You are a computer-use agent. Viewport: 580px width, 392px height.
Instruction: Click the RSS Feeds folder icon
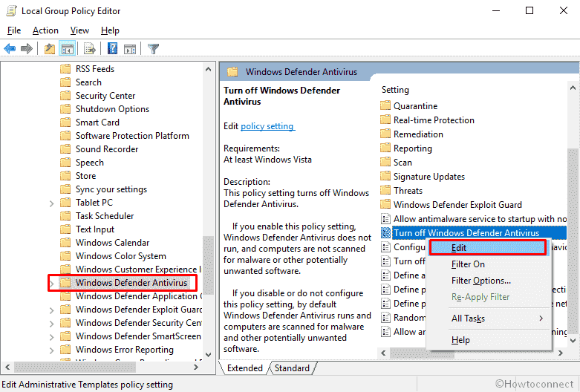[x=65, y=69]
